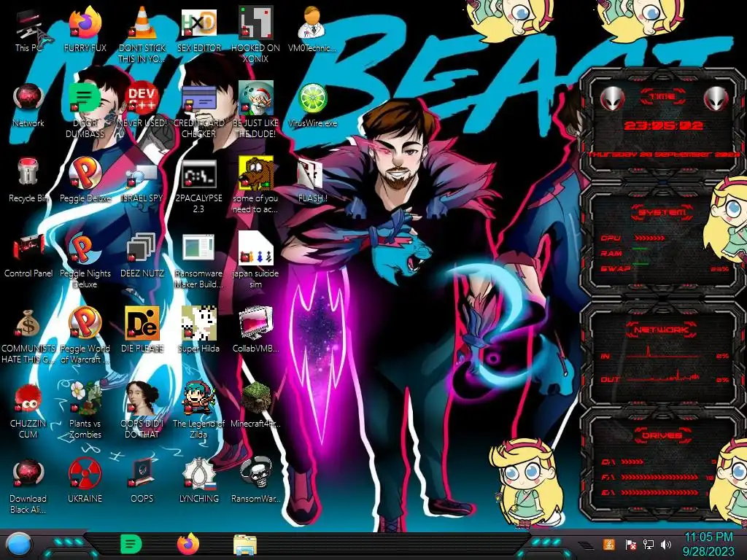Image resolution: width=747 pixels, height=560 pixels.
Task: Launch the VLC cone shortcut on desktop
Action: 142,34
